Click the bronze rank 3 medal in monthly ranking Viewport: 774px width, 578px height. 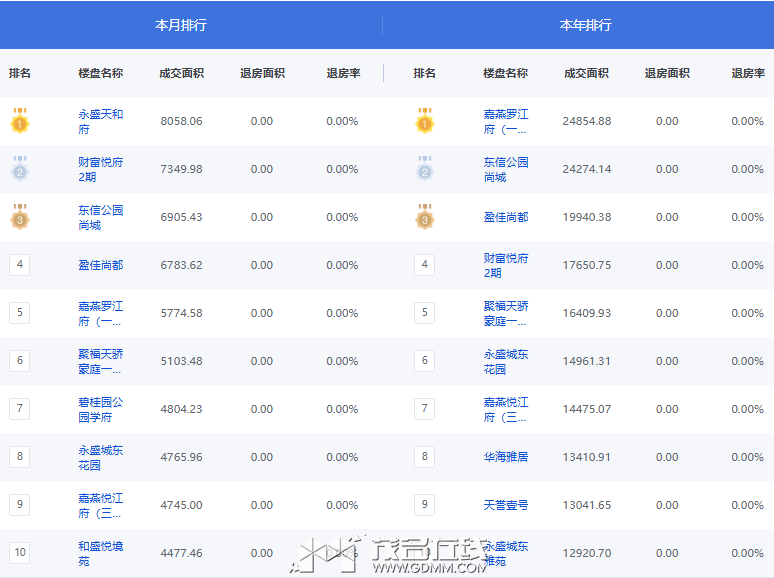tap(19, 217)
